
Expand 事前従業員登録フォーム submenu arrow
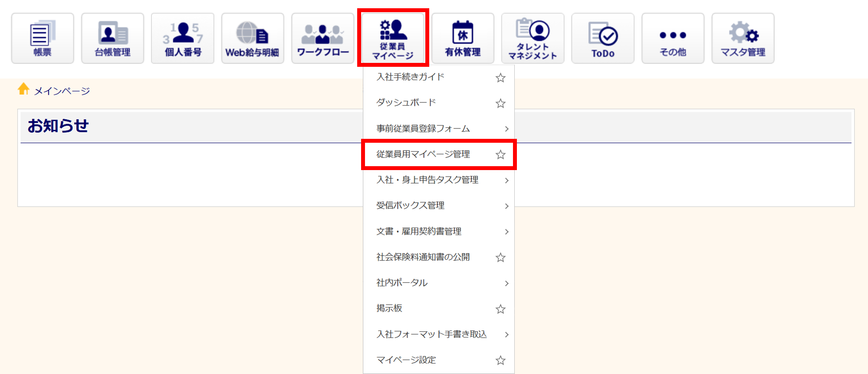(x=506, y=129)
